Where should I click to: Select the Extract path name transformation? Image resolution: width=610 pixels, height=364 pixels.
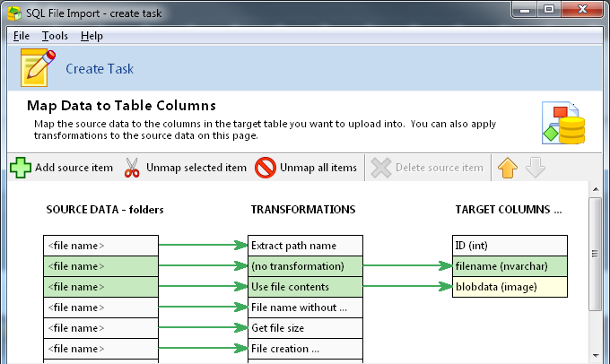tap(305, 246)
